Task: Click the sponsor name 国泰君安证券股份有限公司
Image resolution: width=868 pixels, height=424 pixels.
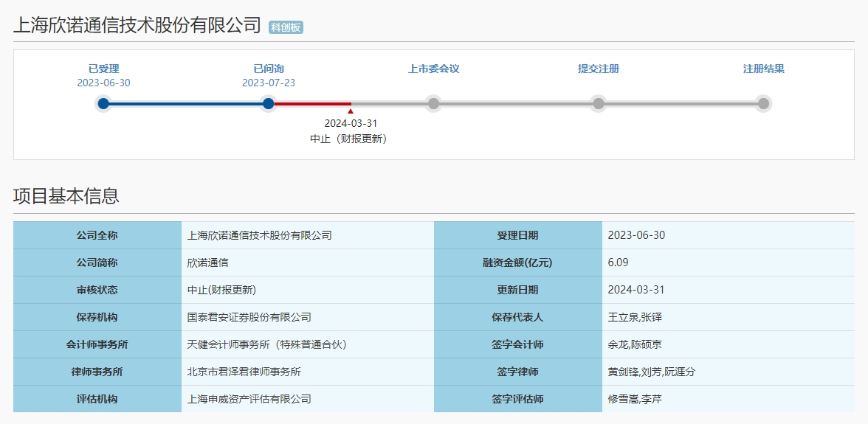Action: 249,317
